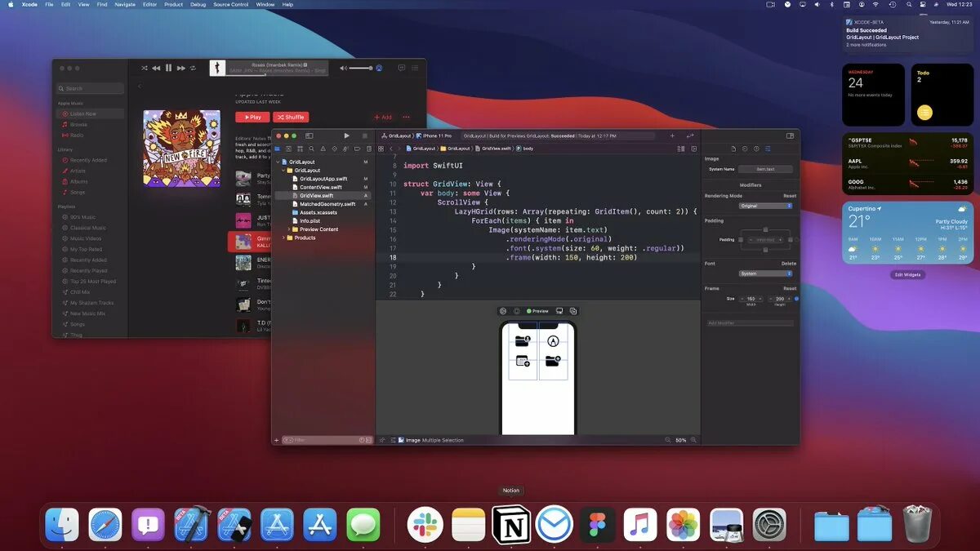Click the navigator Filter field
Screen dimensions: 980x551
coord(327,440)
